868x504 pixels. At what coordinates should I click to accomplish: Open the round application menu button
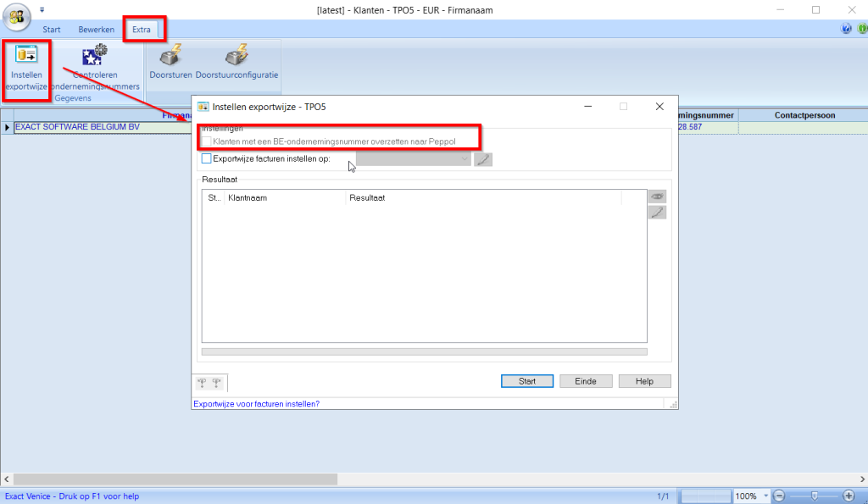click(17, 17)
